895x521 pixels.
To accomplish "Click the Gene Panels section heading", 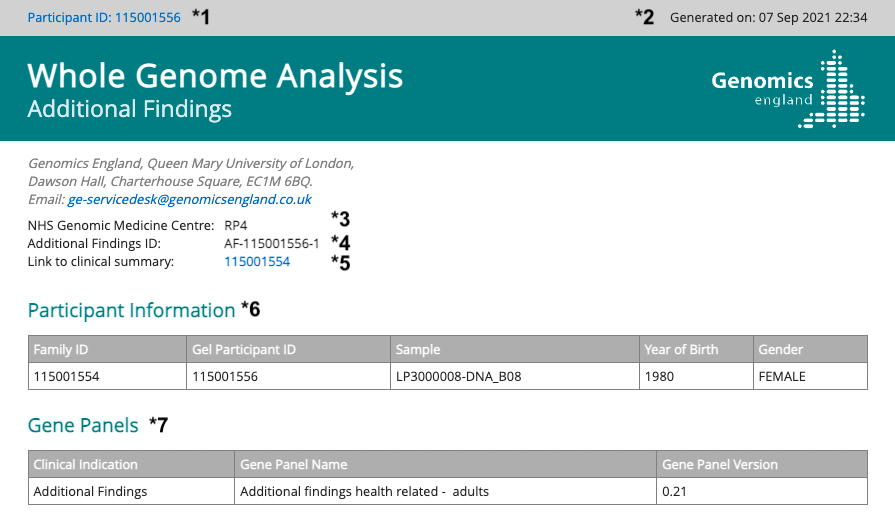I will (83, 425).
